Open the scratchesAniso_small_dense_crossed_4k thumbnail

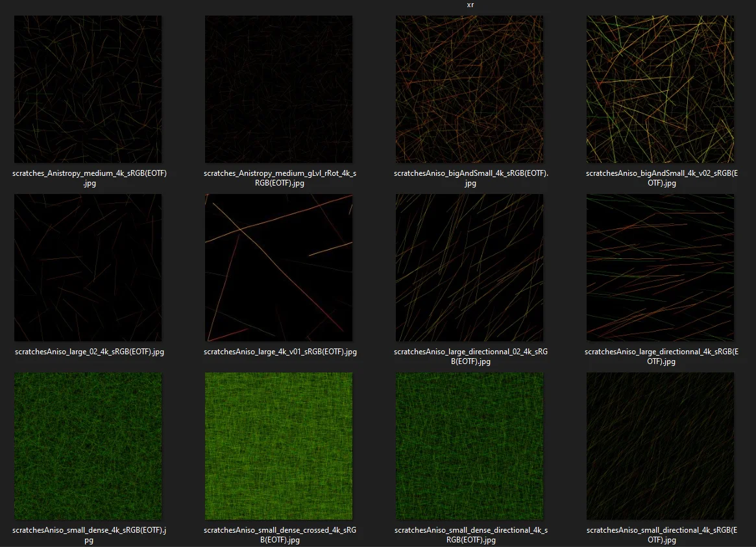(278, 446)
